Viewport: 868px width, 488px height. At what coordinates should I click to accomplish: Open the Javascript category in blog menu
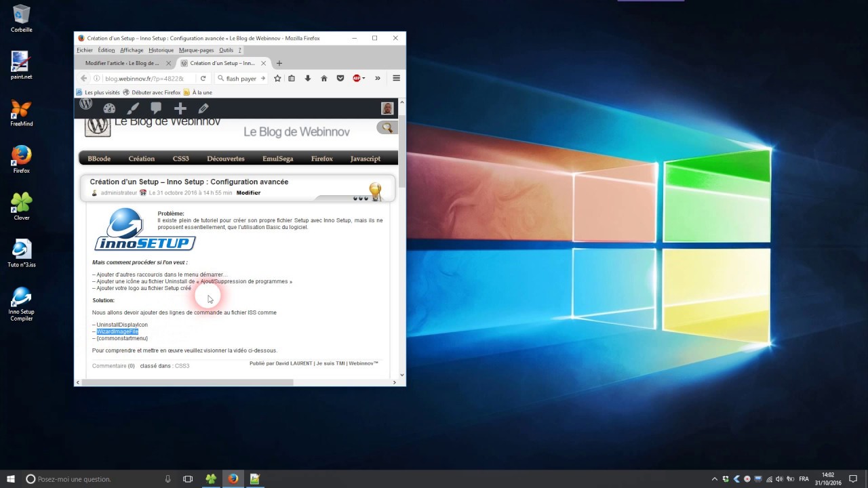pos(366,159)
